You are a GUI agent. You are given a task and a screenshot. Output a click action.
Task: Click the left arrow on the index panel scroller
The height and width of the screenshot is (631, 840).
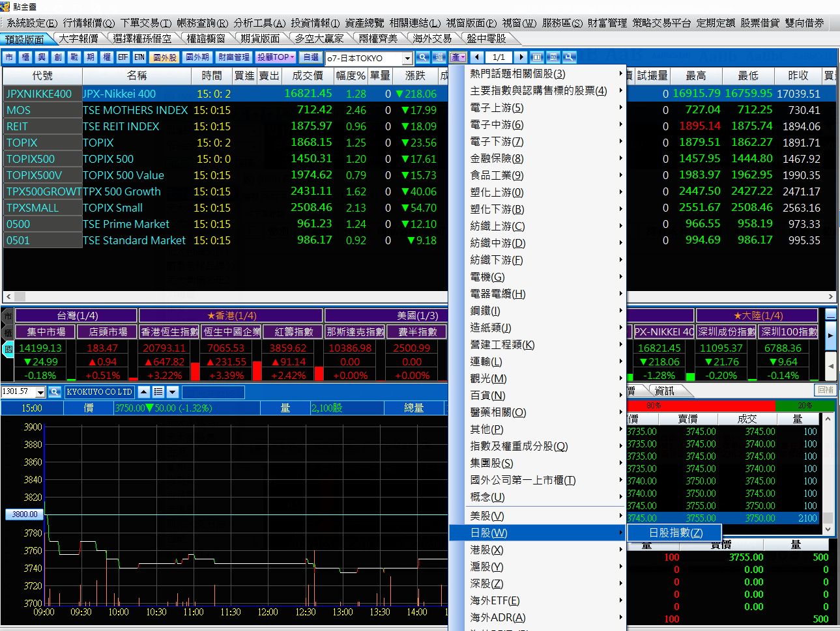pos(830,366)
